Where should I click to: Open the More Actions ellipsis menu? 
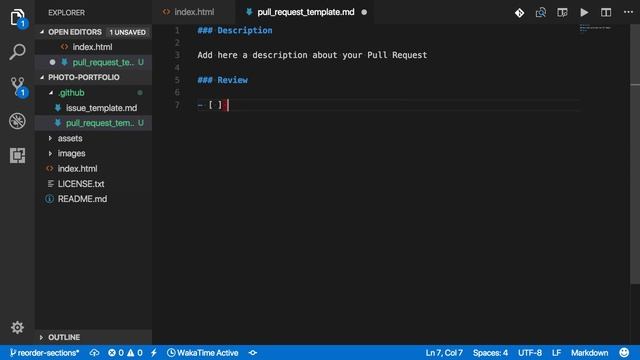click(x=629, y=12)
